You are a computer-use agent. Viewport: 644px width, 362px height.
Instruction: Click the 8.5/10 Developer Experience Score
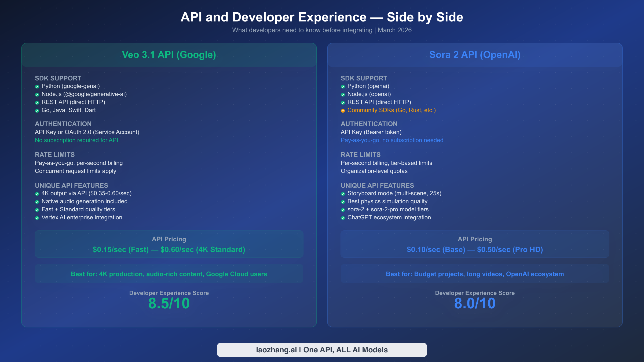(169, 303)
